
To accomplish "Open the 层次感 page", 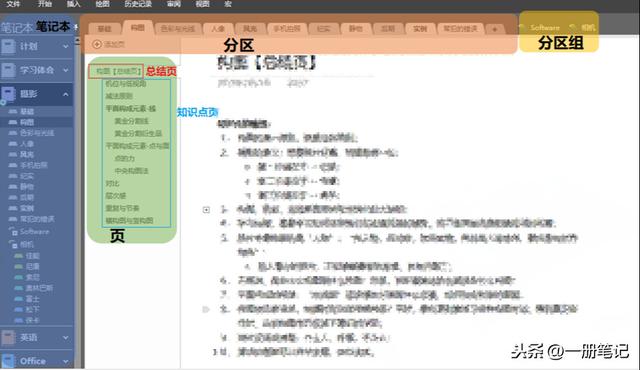I will coord(116,196).
